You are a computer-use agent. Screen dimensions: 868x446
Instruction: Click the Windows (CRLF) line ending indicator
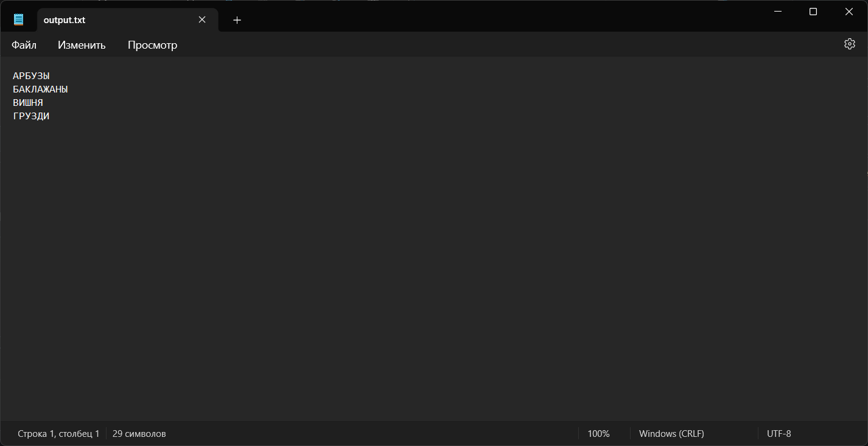(x=671, y=434)
